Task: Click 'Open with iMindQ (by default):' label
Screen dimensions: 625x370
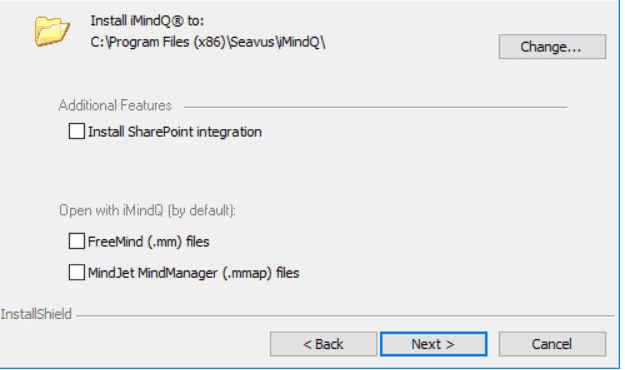Action: pos(147,210)
